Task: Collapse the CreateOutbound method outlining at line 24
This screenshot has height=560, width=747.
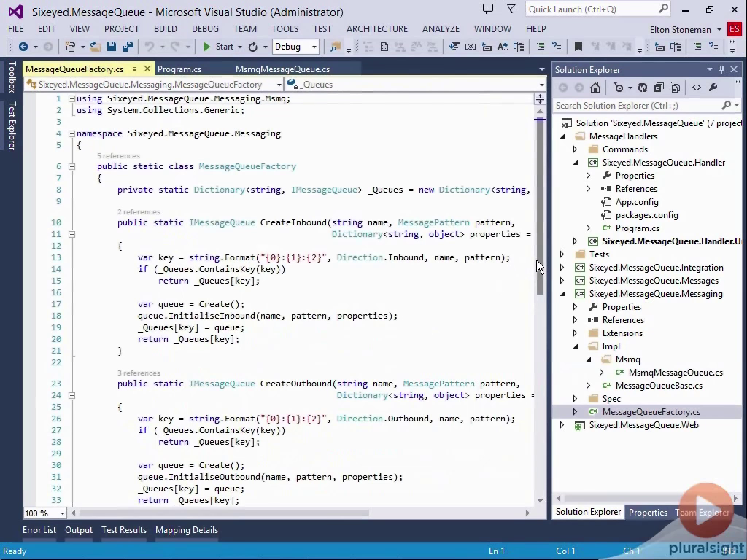Action: pyautogui.click(x=71, y=395)
